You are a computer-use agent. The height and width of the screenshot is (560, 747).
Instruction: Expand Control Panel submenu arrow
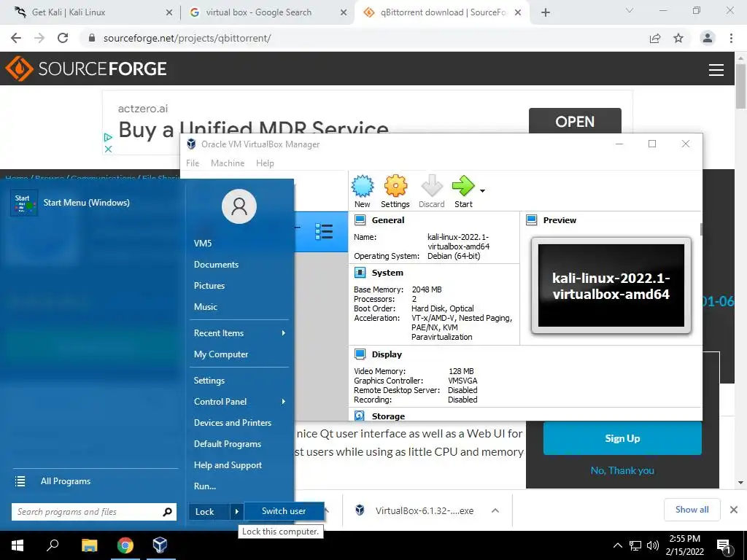click(284, 402)
